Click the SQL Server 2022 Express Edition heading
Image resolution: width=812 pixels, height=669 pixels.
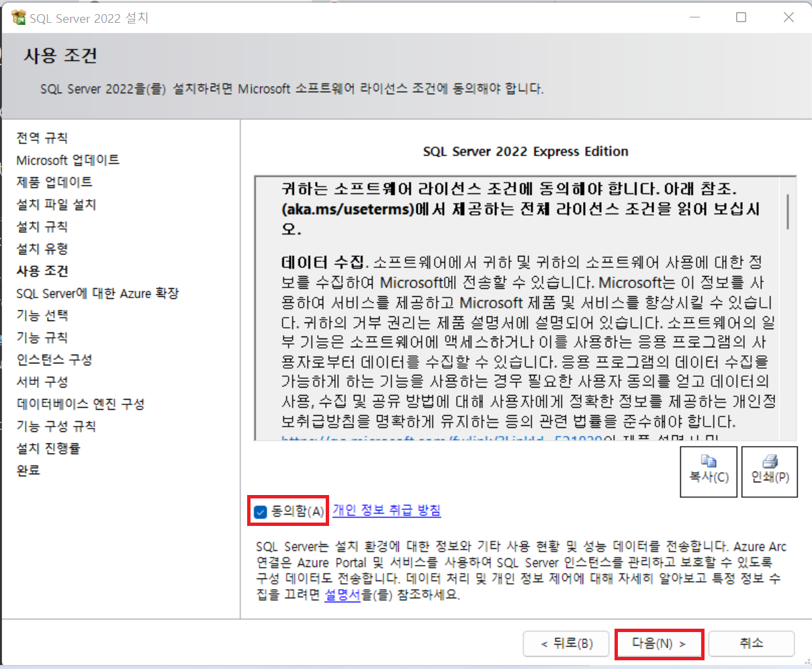[x=526, y=152]
